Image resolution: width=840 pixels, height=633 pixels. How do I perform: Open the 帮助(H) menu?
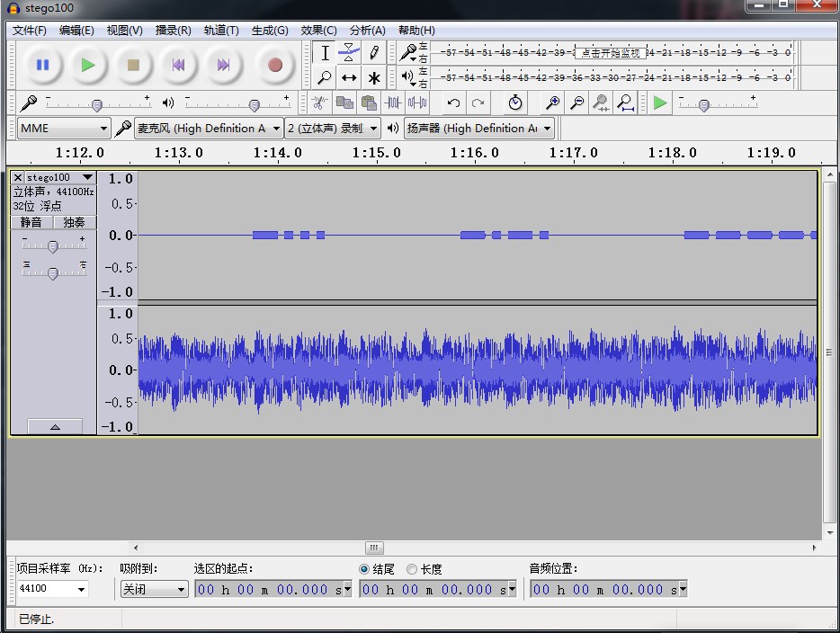point(416,30)
